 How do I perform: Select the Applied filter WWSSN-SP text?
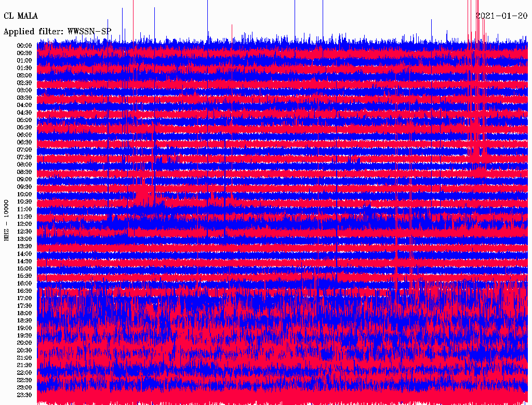click(58, 32)
